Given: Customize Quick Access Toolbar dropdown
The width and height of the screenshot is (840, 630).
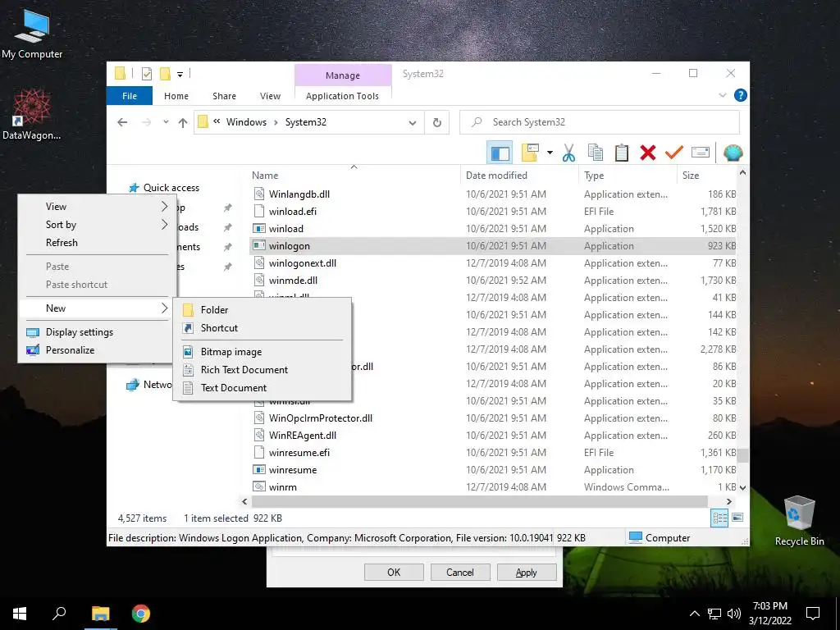Looking at the screenshot, I should click(180, 75).
